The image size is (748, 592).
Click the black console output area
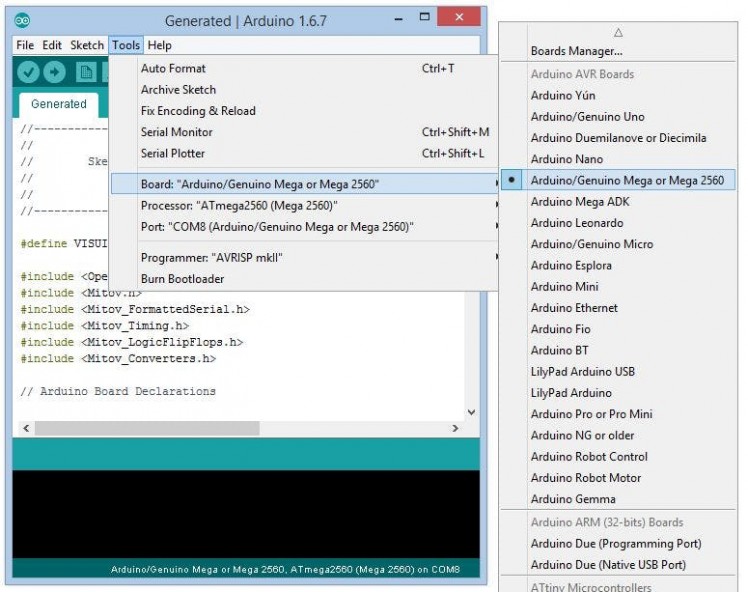click(x=246, y=514)
